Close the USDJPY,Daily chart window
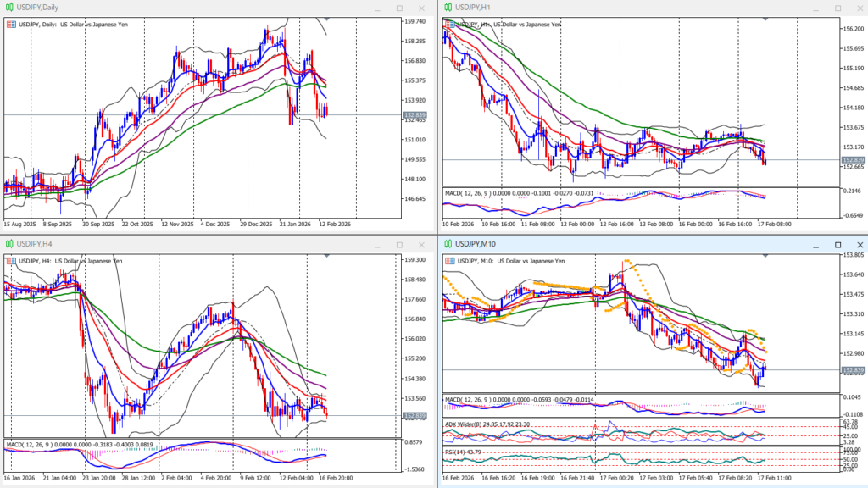Viewport: 868px width, 488px height. click(421, 8)
